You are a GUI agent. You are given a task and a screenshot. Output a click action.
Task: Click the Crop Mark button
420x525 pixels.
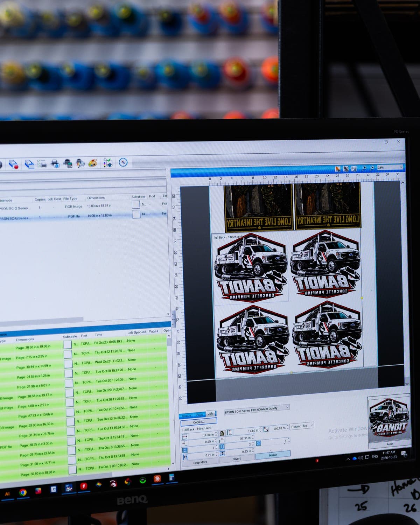[200, 462]
